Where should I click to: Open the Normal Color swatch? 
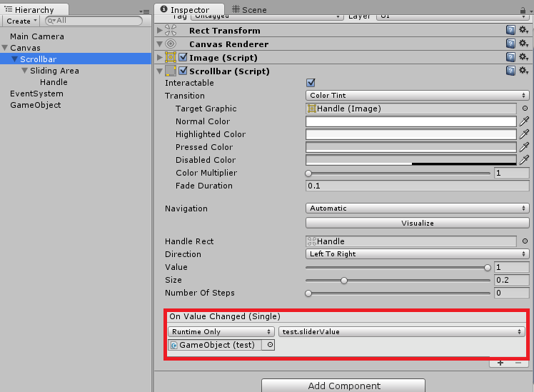click(411, 121)
